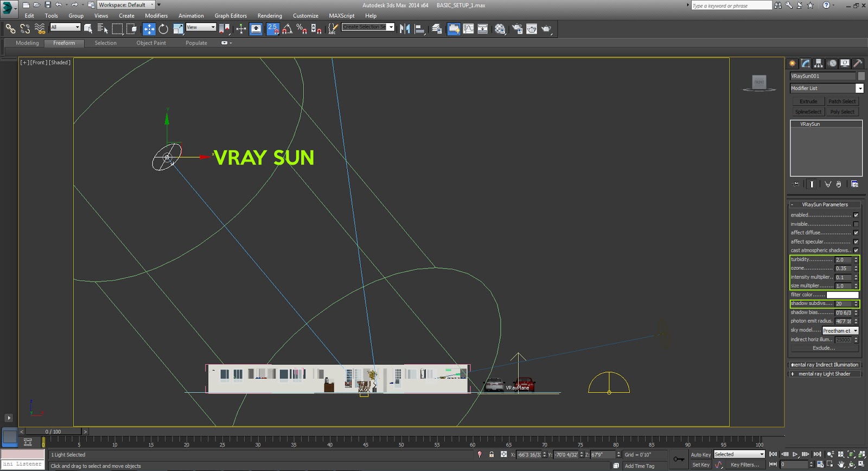Switch to the Hierarchy command panel

819,63
